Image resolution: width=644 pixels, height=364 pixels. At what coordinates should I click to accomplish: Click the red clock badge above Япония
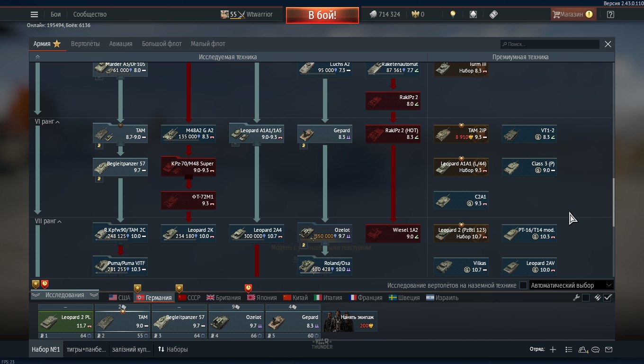point(248,288)
